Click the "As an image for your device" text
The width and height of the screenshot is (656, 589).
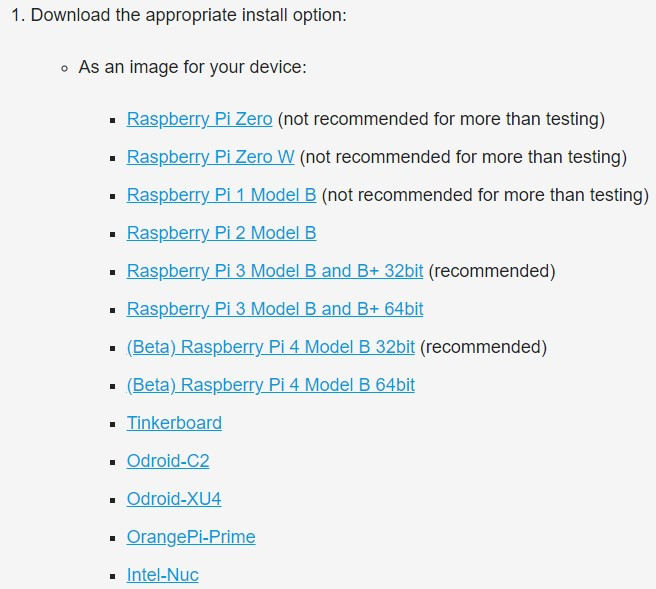[x=192, y=67]
